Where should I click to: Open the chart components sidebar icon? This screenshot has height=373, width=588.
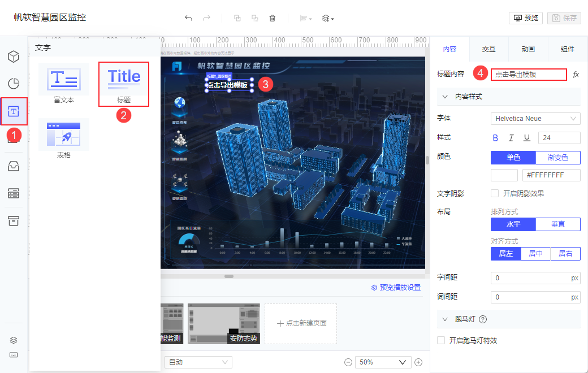tap(14, 84)
